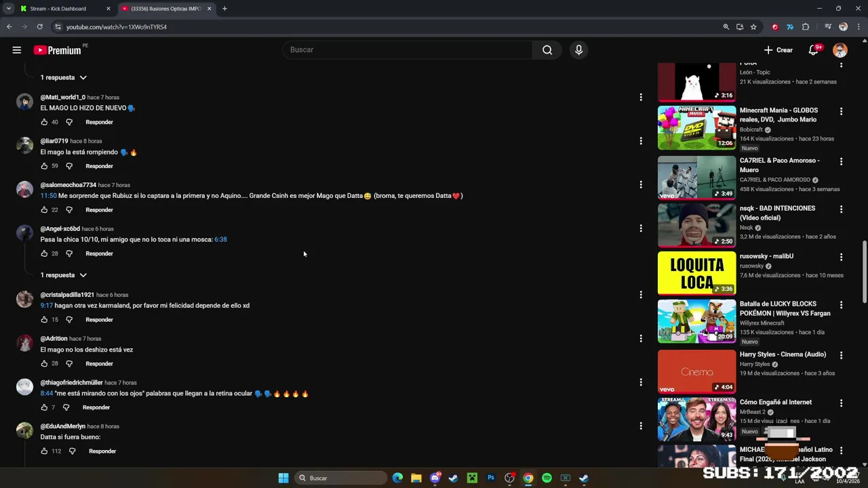Open more options for Harry Styles Cinema video
The image size is (868, 488).
841,355
